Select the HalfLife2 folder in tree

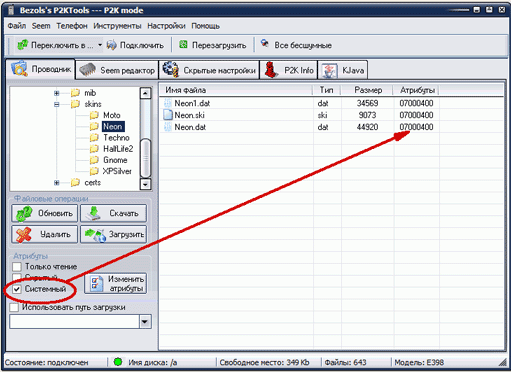118,149
